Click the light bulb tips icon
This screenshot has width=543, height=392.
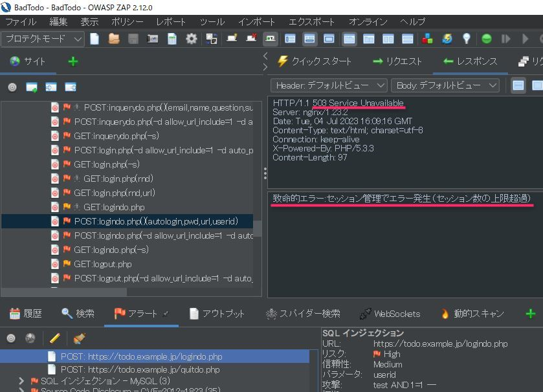click(x=467, y=39)
